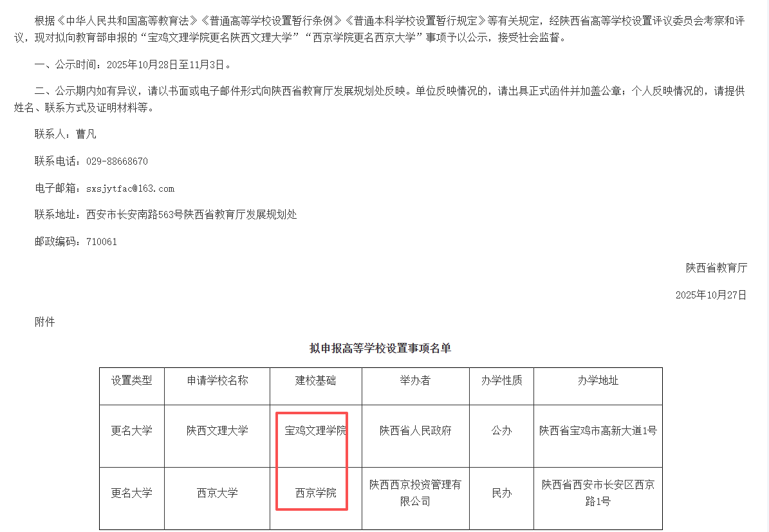Click the phone number 029-88668670
Viewport: 769px width, 532px height.
tap(112, 161)
